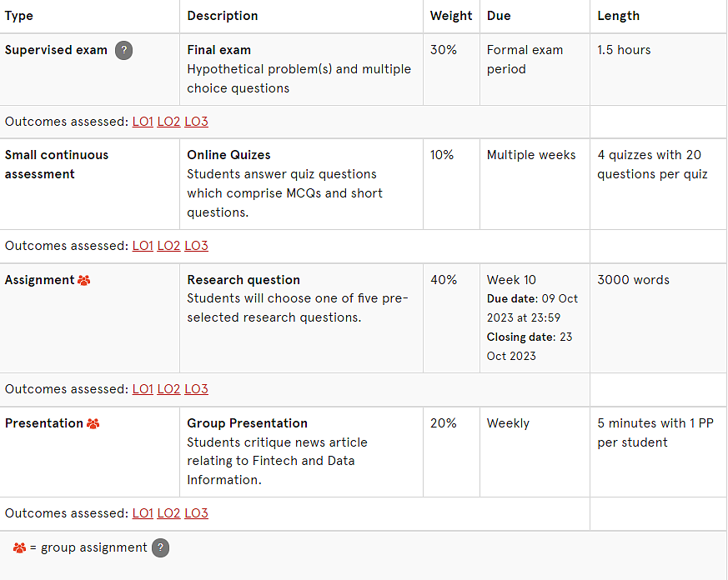Follow LO3 link under Online Quizes outcomes

(196, 246)
